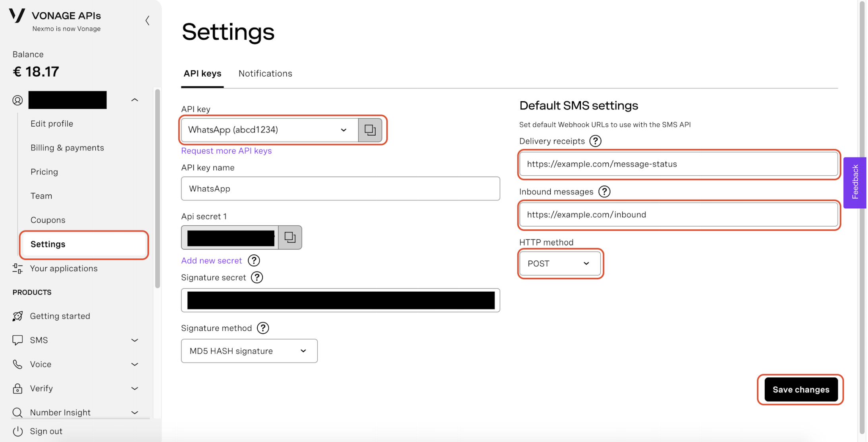Open Team in the sidebar
868x442 pixels.
(41, 196)
